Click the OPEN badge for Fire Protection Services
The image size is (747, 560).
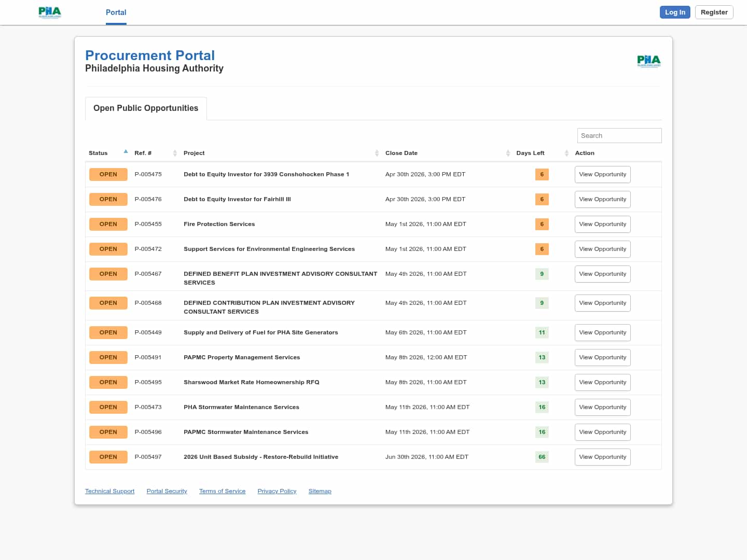coord(108,224)
